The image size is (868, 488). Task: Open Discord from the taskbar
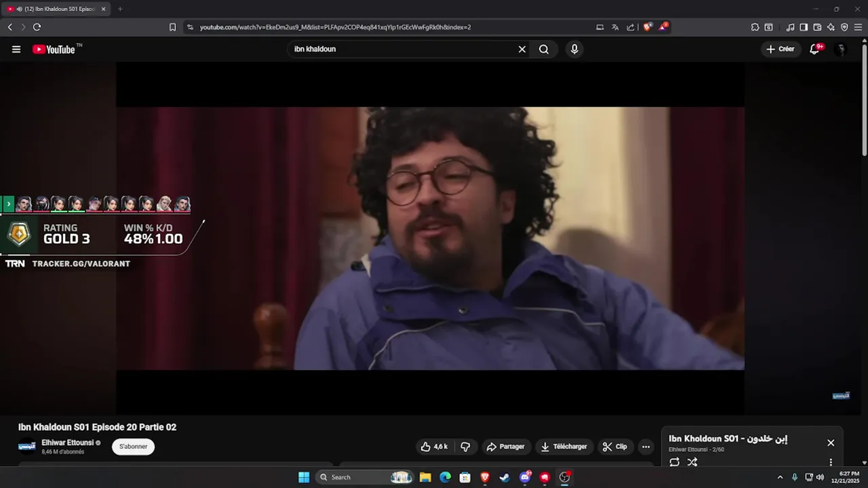525,477
